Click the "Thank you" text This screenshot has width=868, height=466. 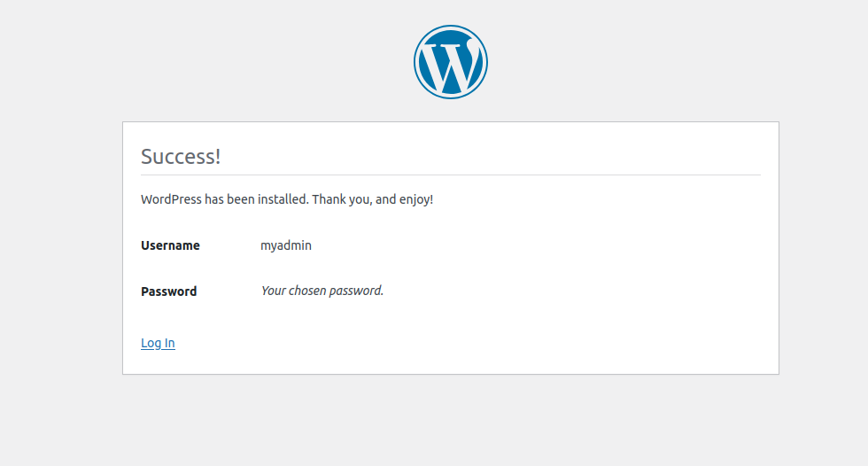342,199
